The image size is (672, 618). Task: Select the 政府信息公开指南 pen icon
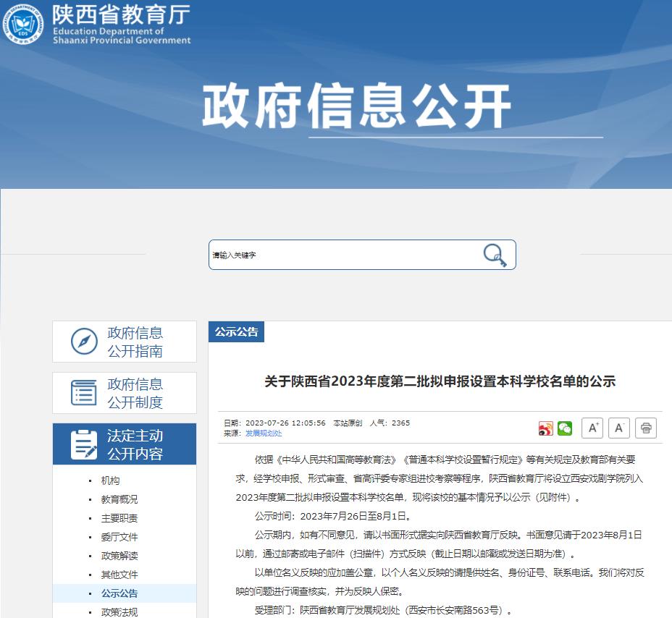point(85,339)
